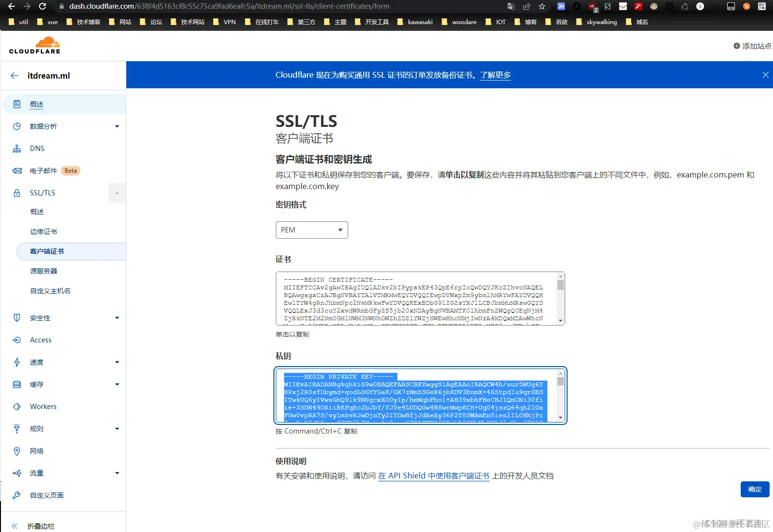Open 电子邮件 Beta section
Viewport: 773px width, 532px height.
(x=44, y=170)
